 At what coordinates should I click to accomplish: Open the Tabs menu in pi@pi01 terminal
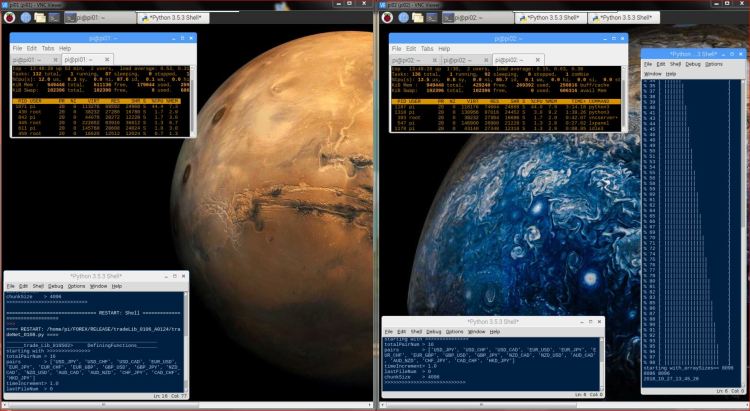coord(50,48)
